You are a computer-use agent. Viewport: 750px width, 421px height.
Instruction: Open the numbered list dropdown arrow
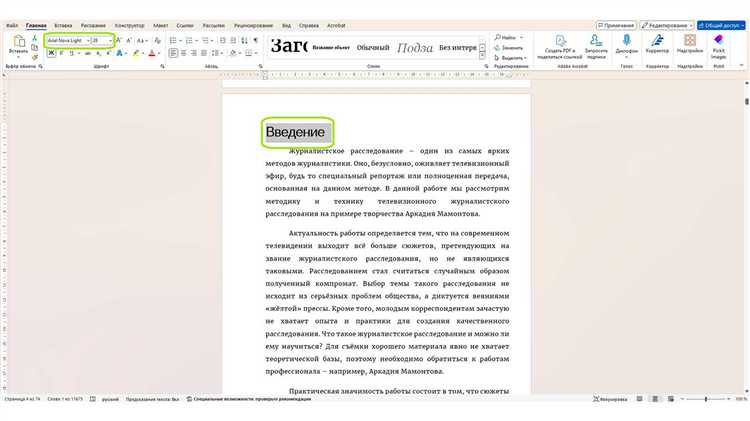click(196, 41)
